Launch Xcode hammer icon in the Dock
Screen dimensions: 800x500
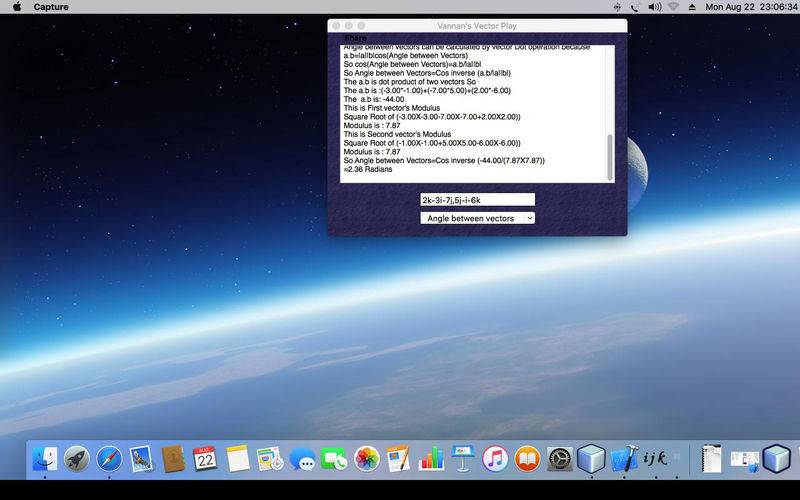pyautogui.click(x=624, y=459)
